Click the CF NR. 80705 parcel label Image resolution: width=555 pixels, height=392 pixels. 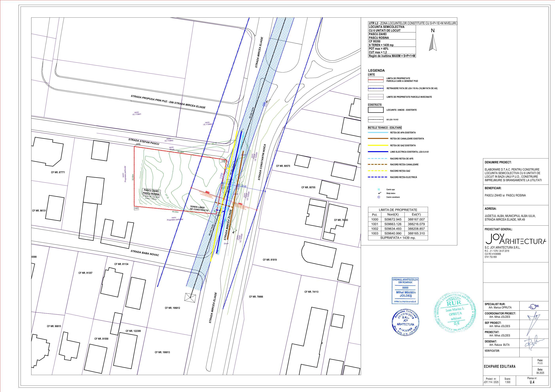tap(308, 188)
